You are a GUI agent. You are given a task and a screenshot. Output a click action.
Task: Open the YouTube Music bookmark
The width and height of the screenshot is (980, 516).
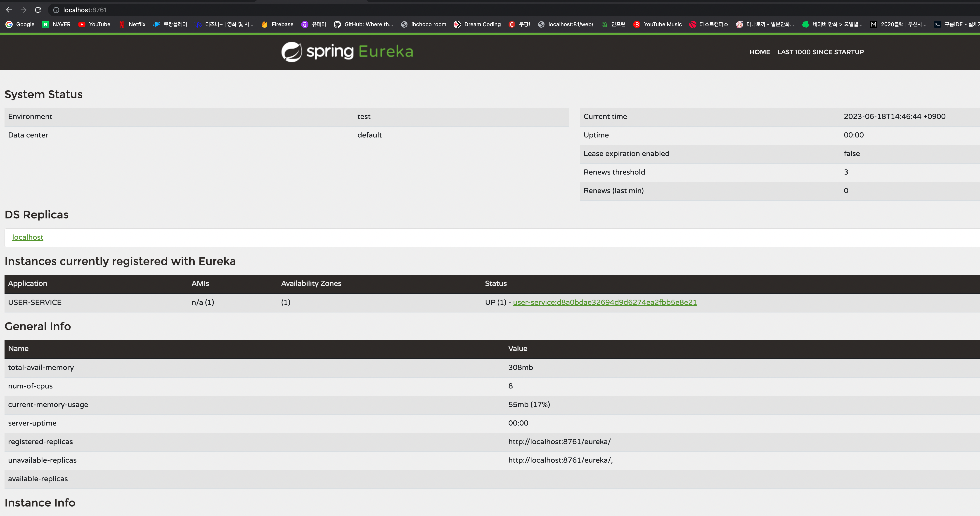point(657,24)
